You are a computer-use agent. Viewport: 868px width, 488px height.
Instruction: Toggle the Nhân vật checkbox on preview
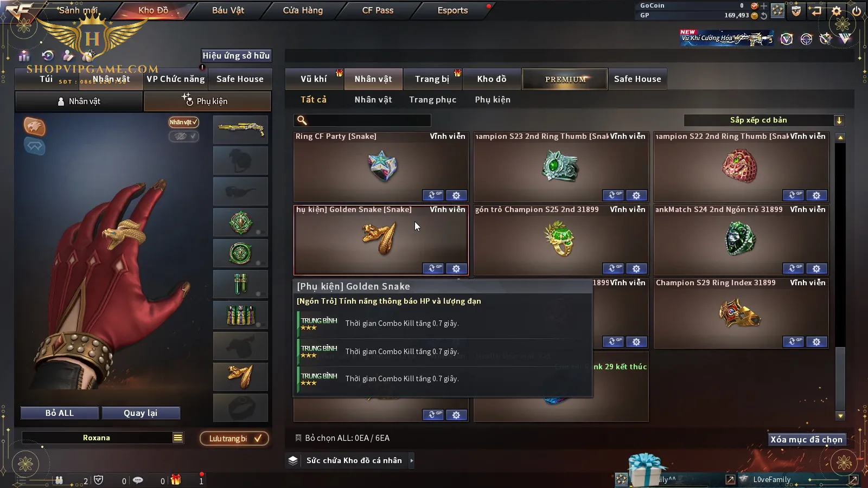tap(183, 122)
